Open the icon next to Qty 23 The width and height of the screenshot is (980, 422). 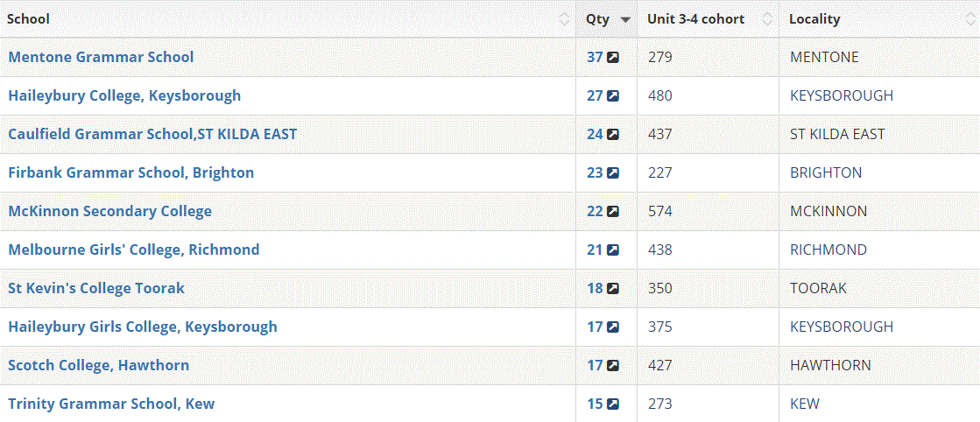(613, 173)
